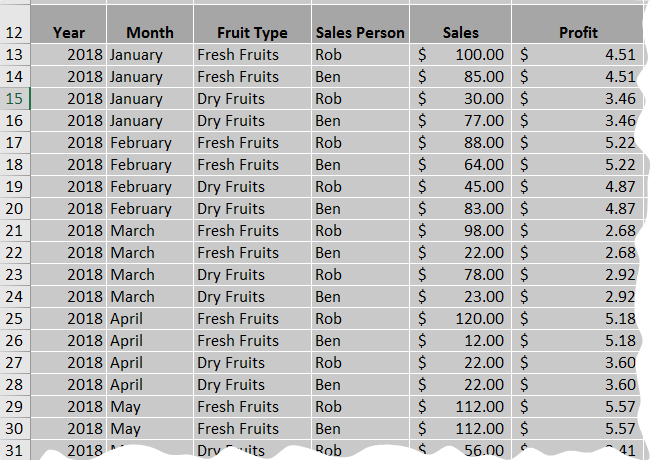Click the Month column header cell
The height and width of the screenshot is (460, 650).
pyautogui.click(x=150, y=24)
